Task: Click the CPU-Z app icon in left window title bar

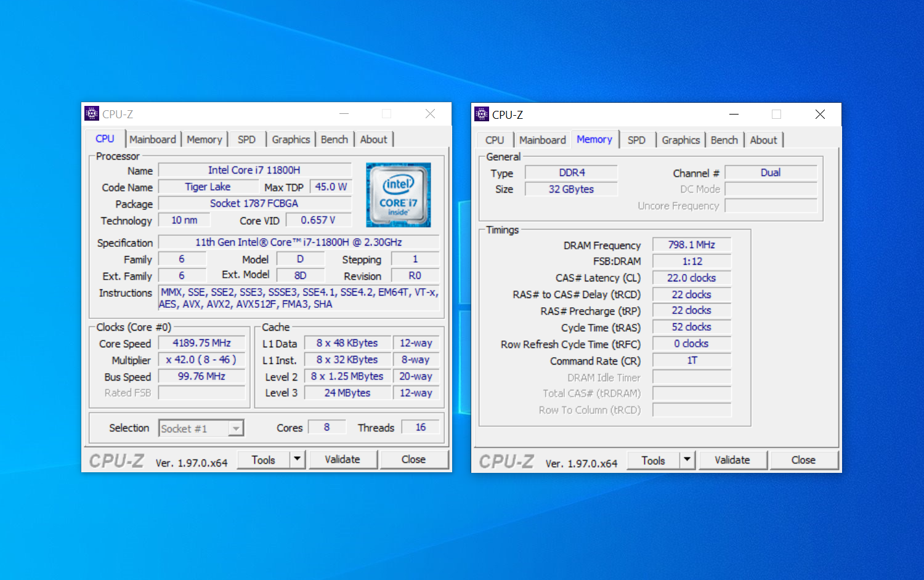Action: click(92, 113)
